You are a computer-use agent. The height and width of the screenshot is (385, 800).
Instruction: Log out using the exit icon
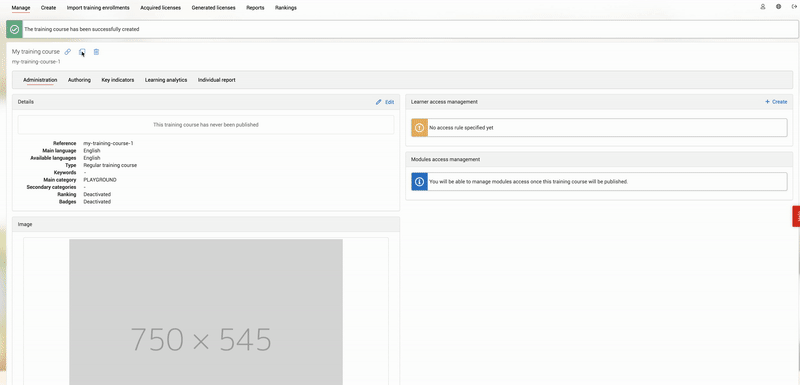(x=794, y=7)
